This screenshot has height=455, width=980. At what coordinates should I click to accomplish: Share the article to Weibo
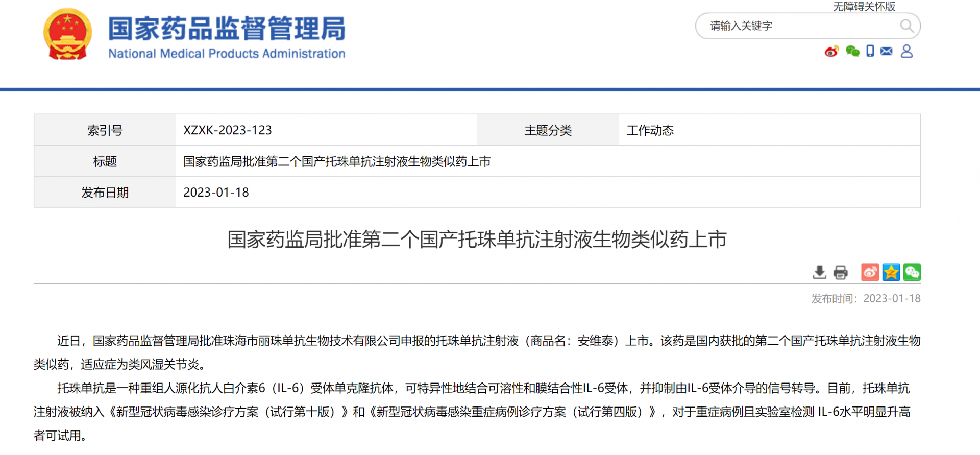pyautogui.click(x=870, y=272)
